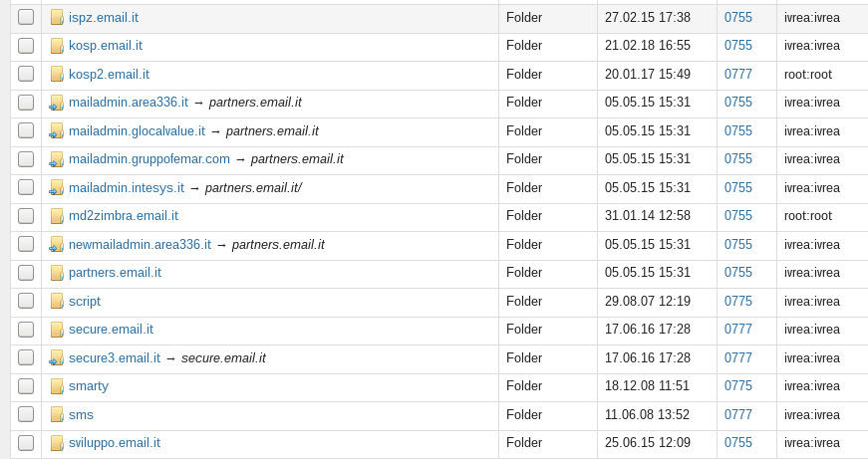868x459 pixels.
Task: Click the folder icon for the sms row
Action: [57, 415]
